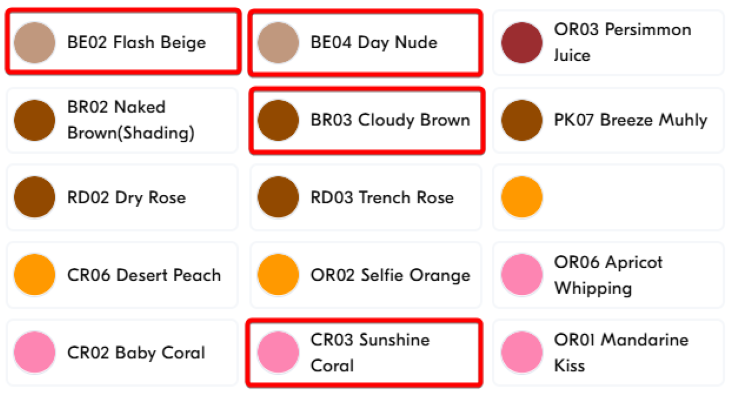
Task: Choose the BE04 Day Nude option
Action: 365,43
